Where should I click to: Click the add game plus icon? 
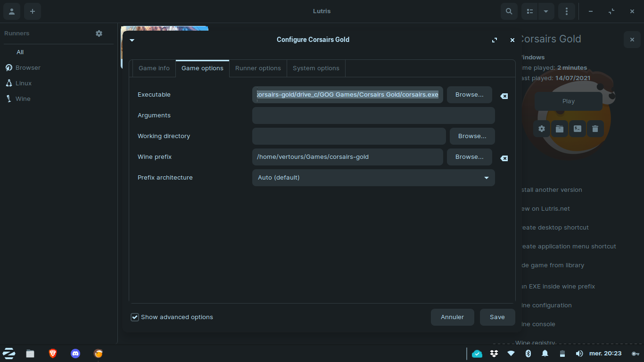[x=33, y=11]
